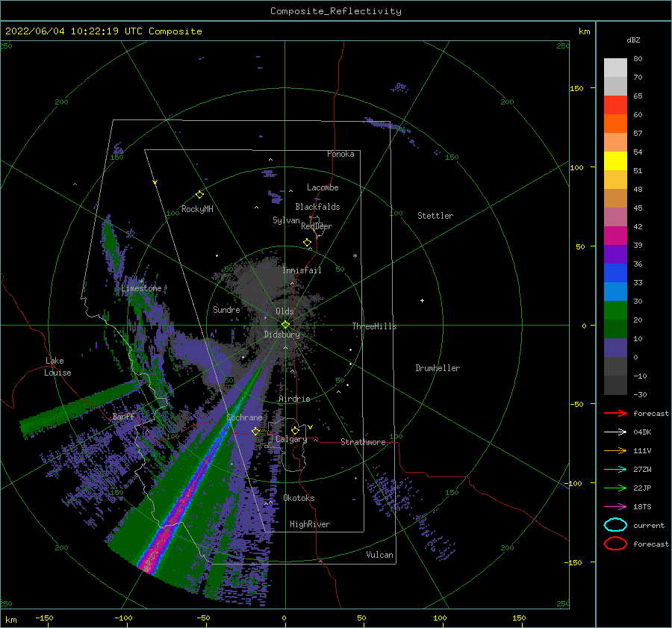This screenshot has width=672, height=628.
Task: Click the yellow diamond marker near RockyMH
Action: [x=199, y=195]
